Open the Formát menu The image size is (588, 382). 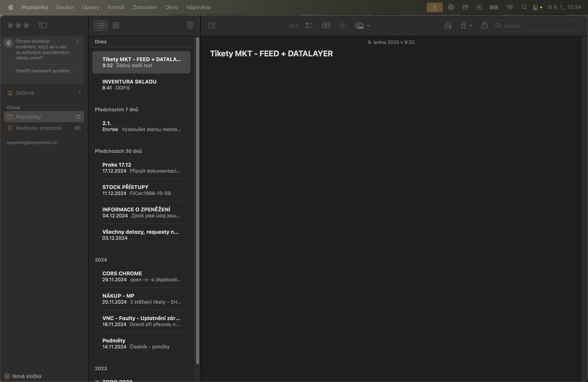(116, 7)
